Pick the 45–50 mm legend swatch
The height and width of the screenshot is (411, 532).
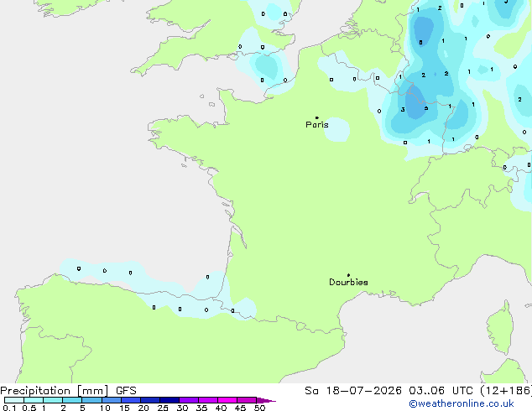coord(247,400)
